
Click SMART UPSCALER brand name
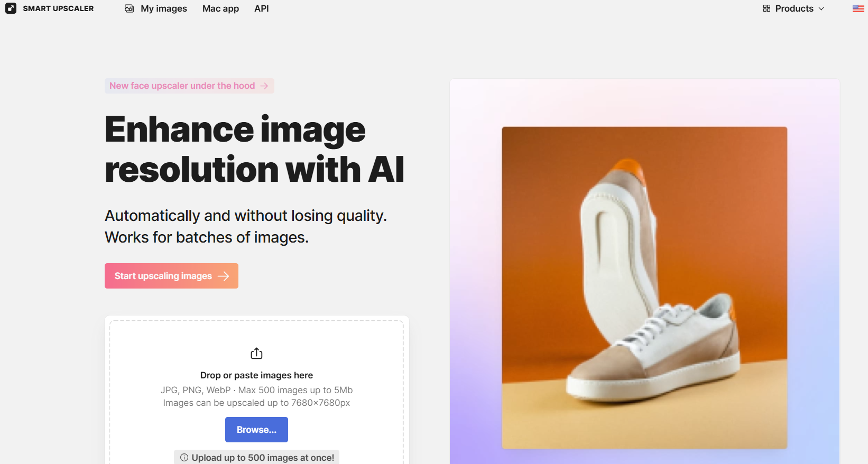[58, 8]
